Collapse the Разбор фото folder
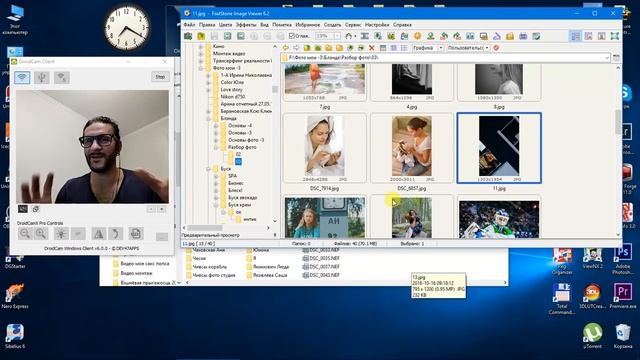Screen dimensions: 640x360 tap(216, 147)
